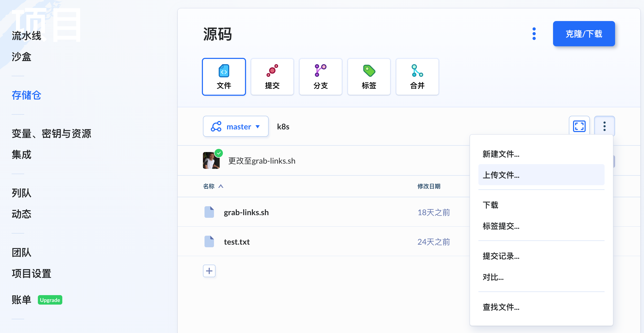The width and height of the screenshot is (644, 333).
Task: Switch to the 分支 branches tab
Action: click(320, 77)
